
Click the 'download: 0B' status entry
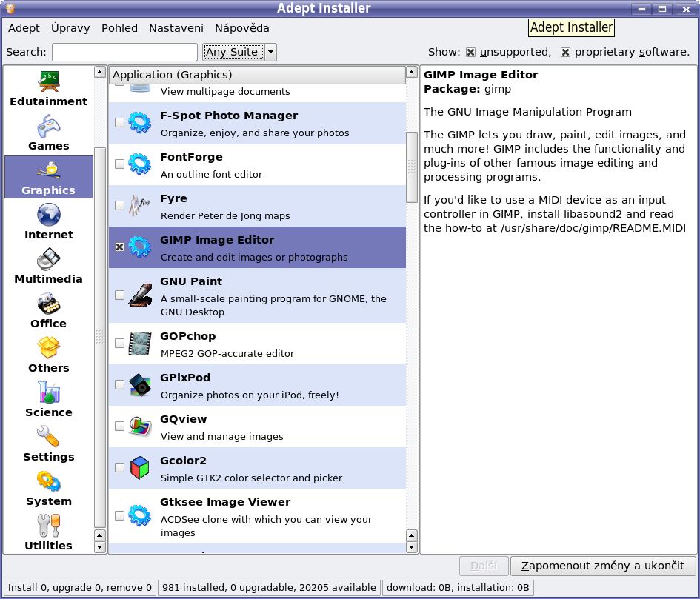[x=458, y=587]
